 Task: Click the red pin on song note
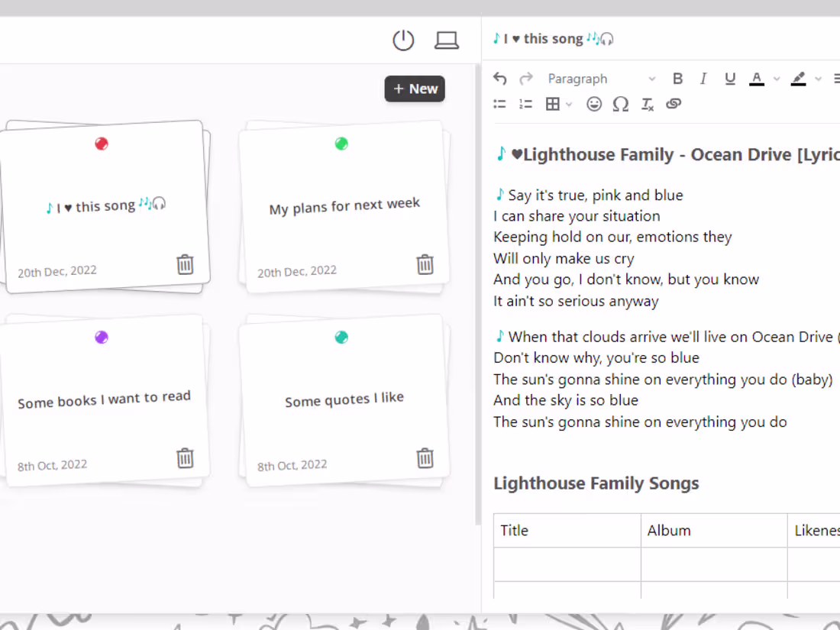coord(102,144)
